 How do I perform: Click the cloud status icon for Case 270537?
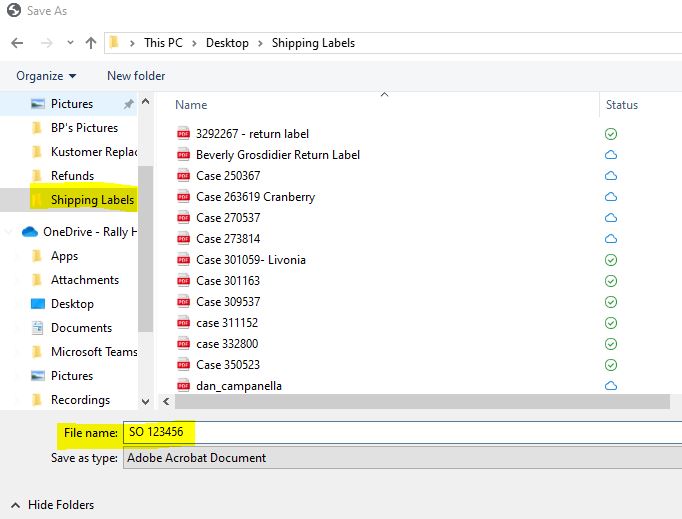pyautogui.click(x=611, y=218)
